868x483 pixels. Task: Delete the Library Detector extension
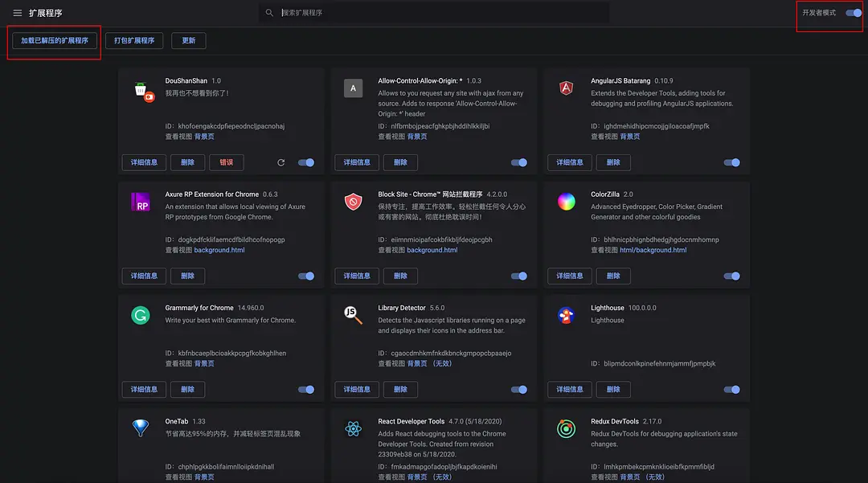[400, 390]
